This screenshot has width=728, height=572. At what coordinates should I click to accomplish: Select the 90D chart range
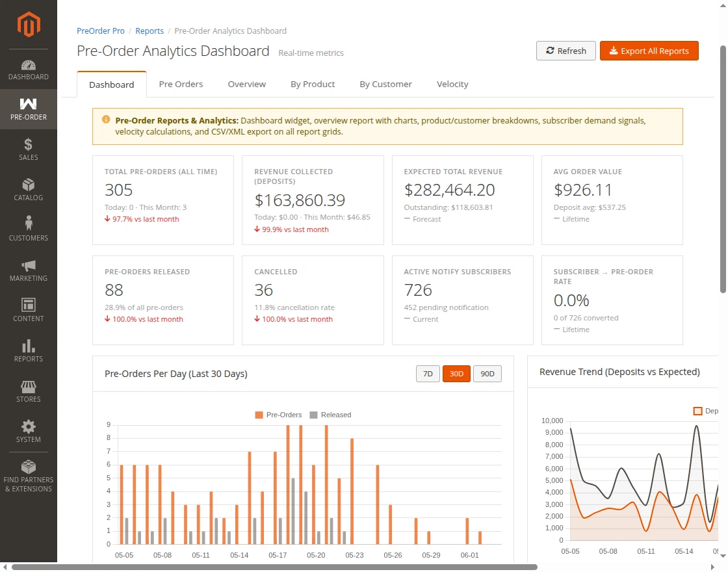point(487,374)
